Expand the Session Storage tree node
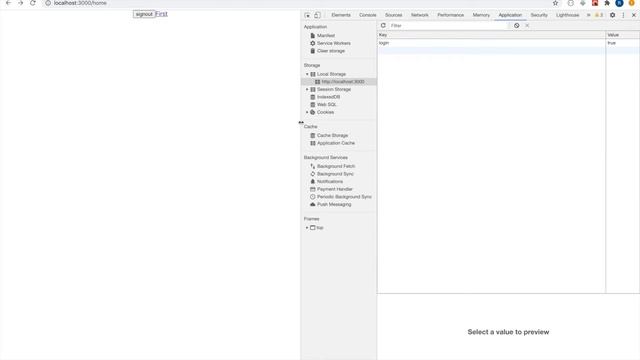The image size is (640, 360). (307, 89)
